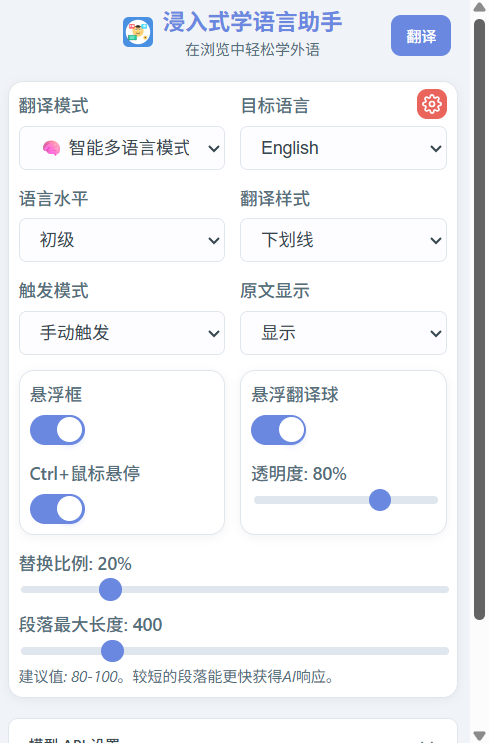Viewport: 492px width, 743px height.
Task: Open the 触发模式 dropdown showing 手动触发
Action: (x=122, y=333)
